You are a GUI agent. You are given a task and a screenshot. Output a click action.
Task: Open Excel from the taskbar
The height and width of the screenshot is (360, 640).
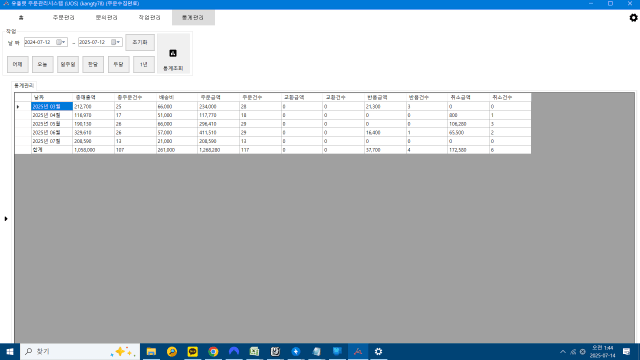(254, 351)
